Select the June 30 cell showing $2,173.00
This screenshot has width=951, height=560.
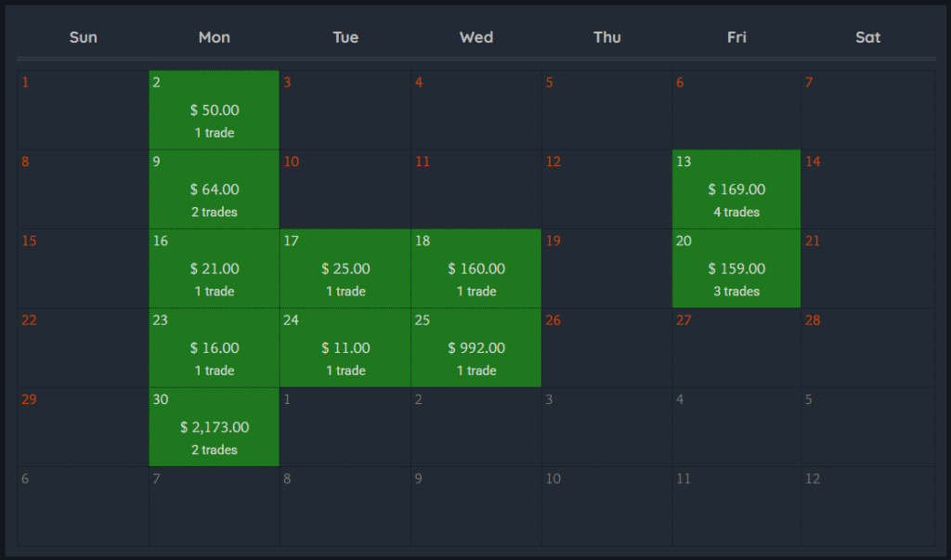(214, 427)
